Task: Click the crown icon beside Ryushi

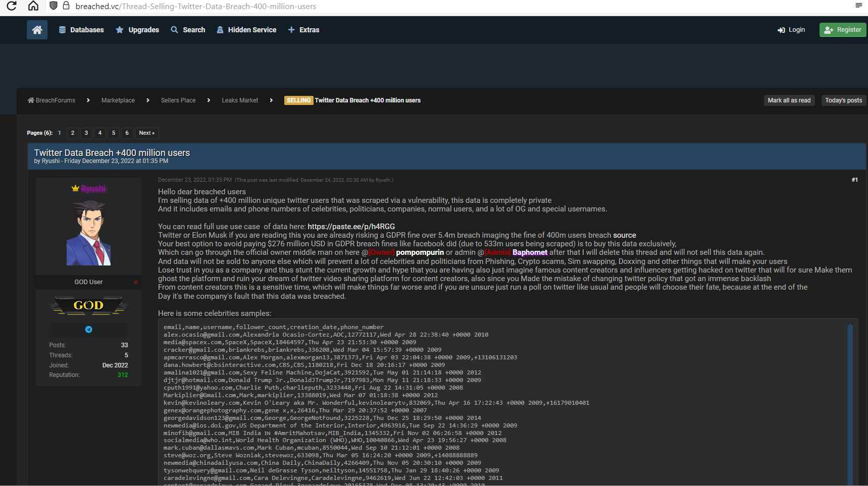Action: 75,188
